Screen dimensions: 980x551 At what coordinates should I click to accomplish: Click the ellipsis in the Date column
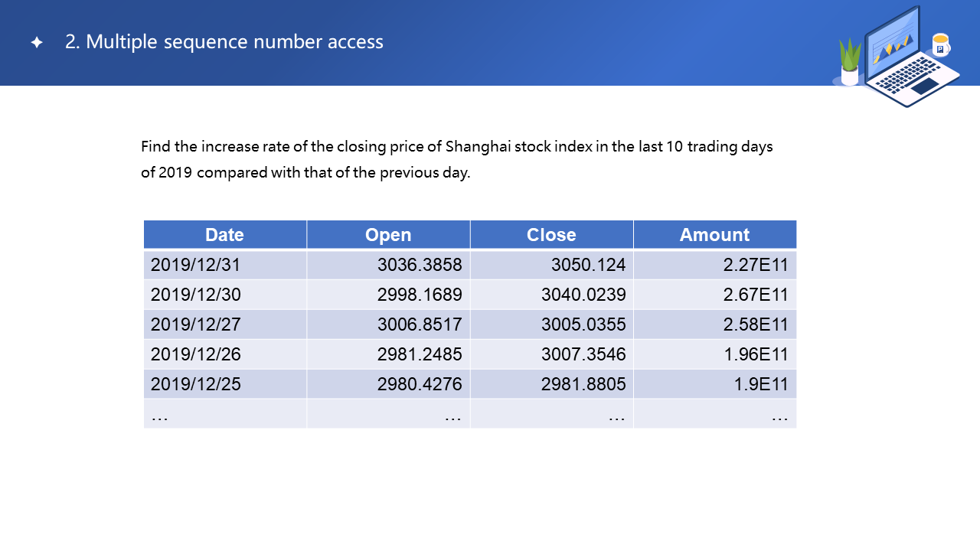click(x=160, y=416)
